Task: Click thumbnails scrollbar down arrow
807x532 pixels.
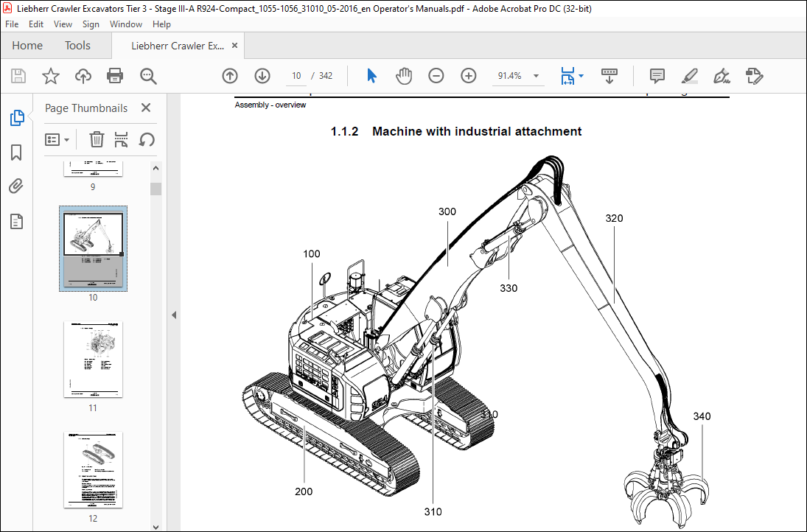Action: (156, 527)
